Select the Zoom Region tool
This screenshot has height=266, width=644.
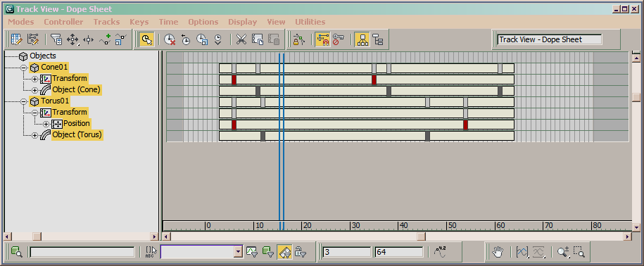(x=579, y=252)
